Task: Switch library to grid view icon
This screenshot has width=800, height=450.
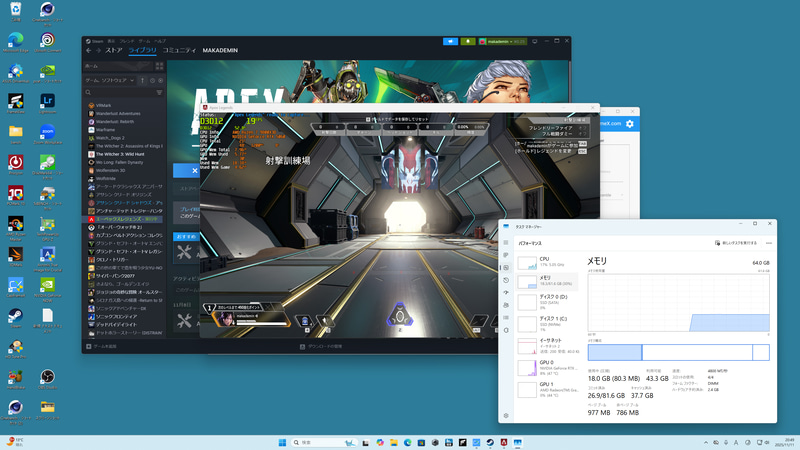Action: 159,66
